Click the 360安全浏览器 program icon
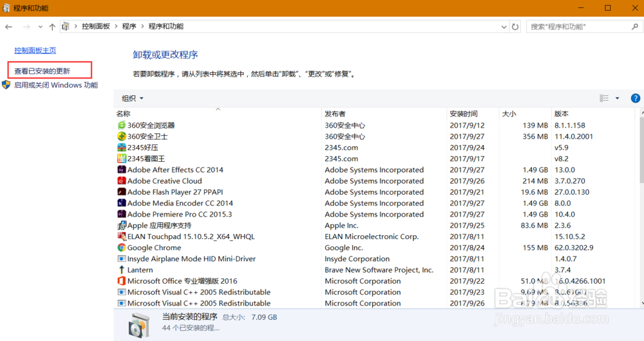This screenshot has width=644, height=341. coord(122,125)
